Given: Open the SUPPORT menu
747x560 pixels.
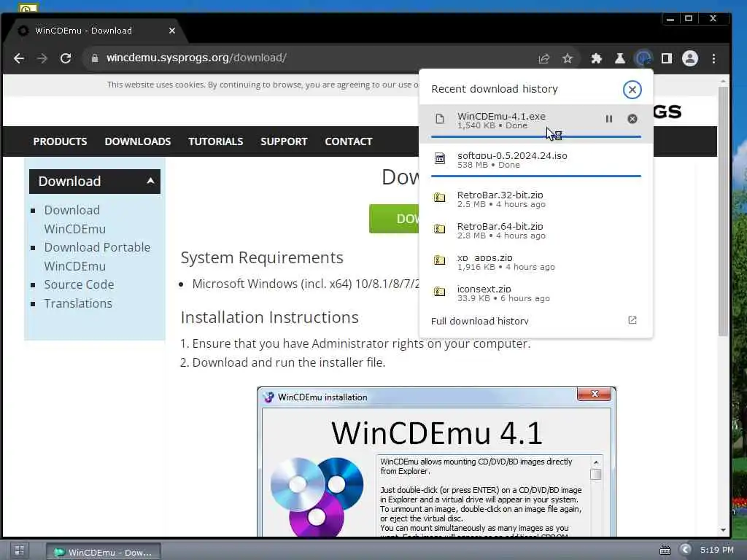Looking at the screenshot, I should point(284,141).
